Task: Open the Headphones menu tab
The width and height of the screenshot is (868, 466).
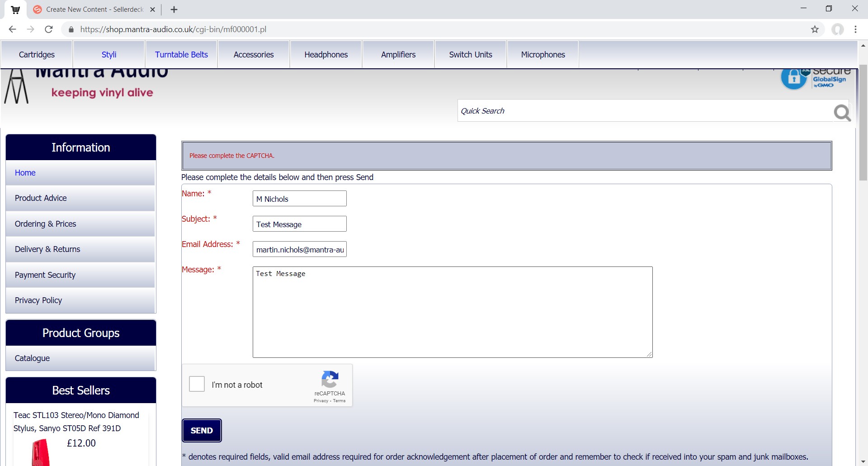Action: tap(326, 55)
